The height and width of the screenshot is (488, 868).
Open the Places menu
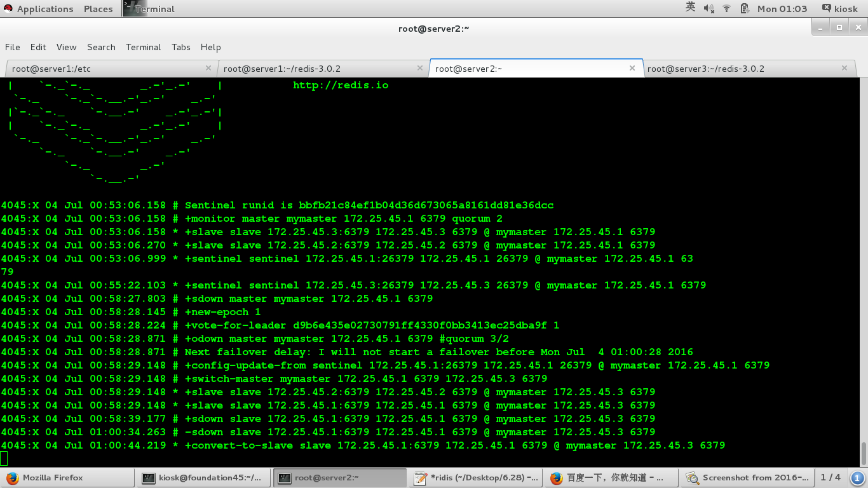pos(98,9)
